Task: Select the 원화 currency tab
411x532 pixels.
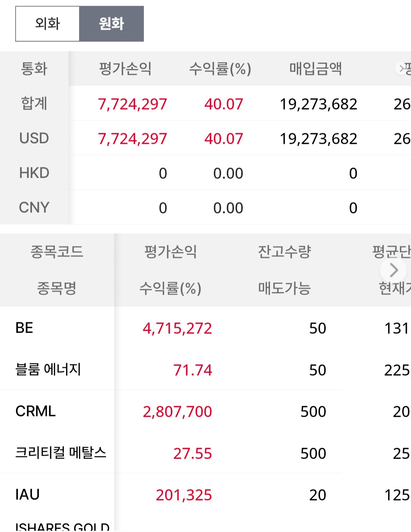Action: coord(111,24)
